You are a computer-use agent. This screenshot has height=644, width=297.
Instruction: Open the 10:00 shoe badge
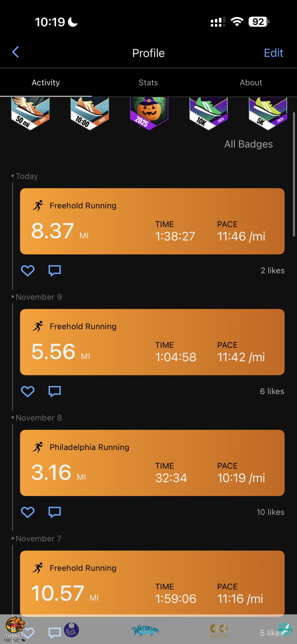[89, 113]
